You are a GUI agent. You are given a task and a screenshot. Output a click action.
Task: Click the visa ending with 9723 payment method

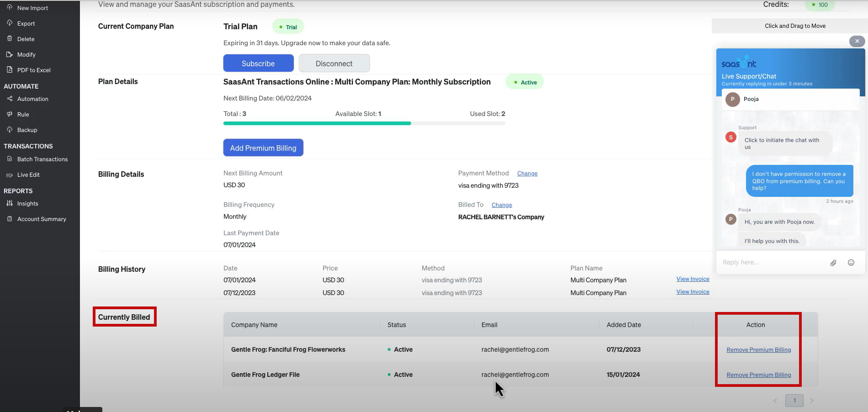coord(488,185)
